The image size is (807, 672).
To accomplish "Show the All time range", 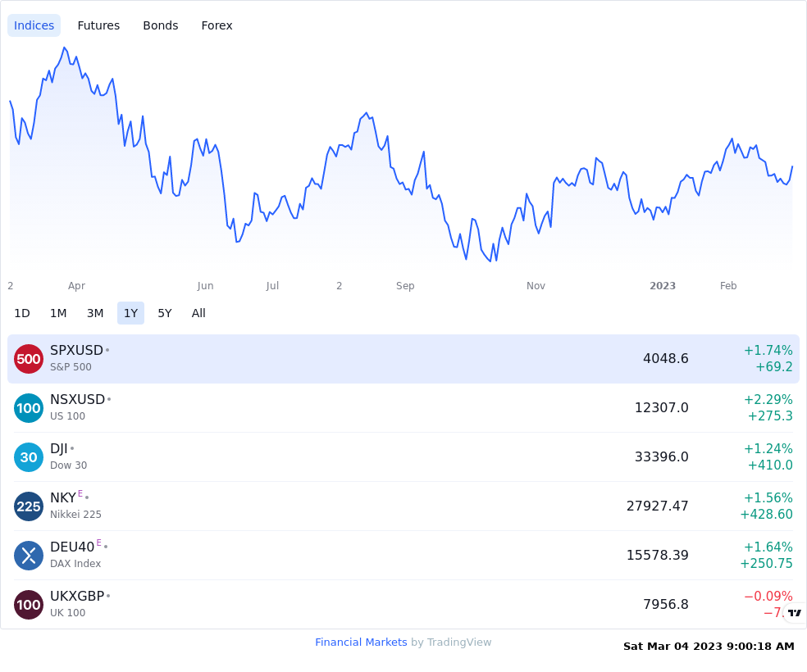I will (198, 313).
